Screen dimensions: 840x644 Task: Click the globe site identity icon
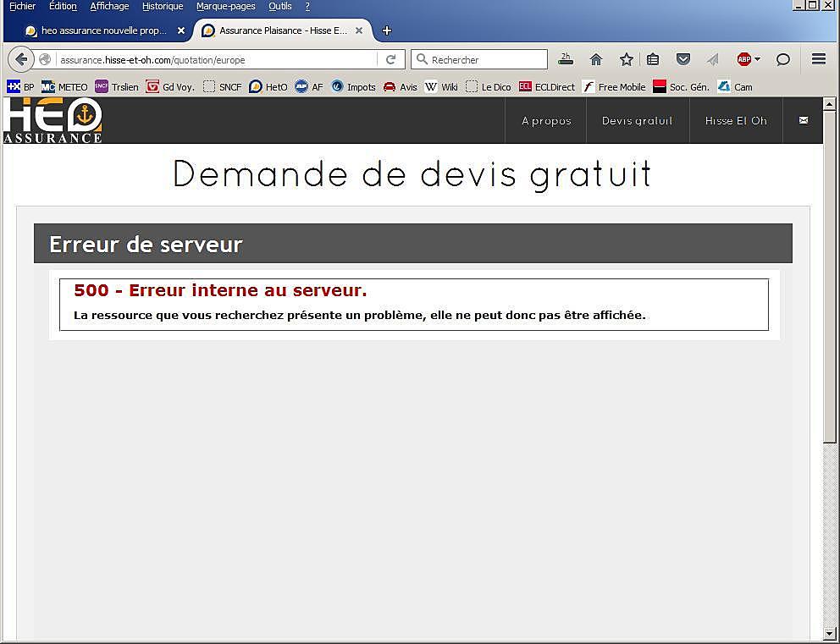pyautogui.click(x=45, y=59)
